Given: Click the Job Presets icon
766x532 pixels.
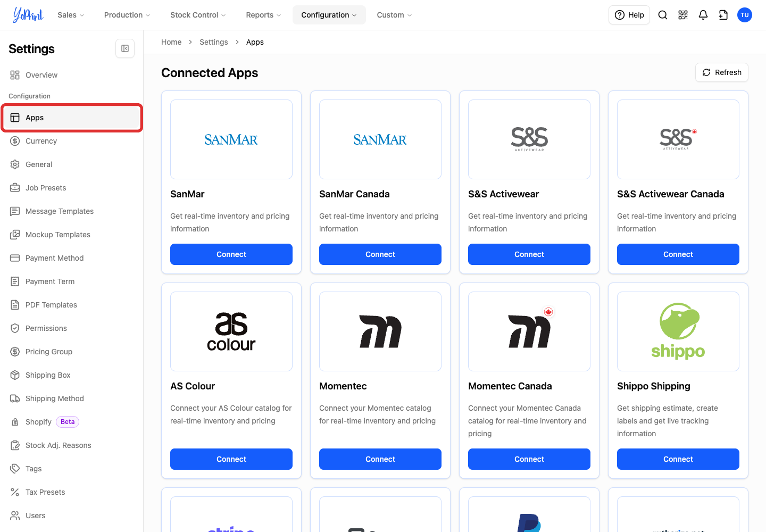Looking at the screenshot, I should click(15, 188).
